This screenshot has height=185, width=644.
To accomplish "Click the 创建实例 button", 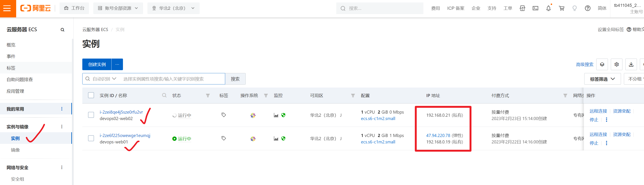I will click(x=97, y=64).
